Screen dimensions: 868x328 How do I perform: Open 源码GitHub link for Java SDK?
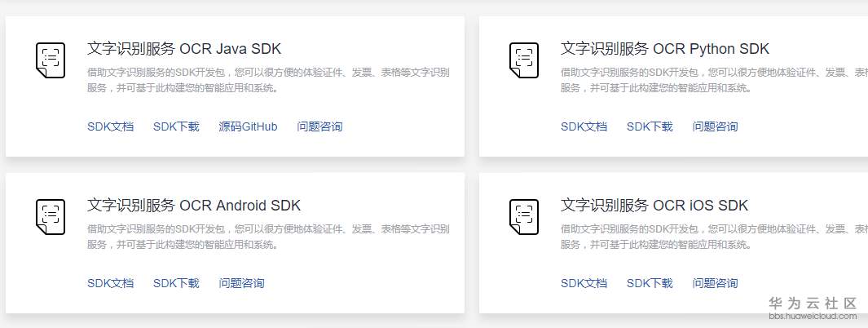point(248,127)
